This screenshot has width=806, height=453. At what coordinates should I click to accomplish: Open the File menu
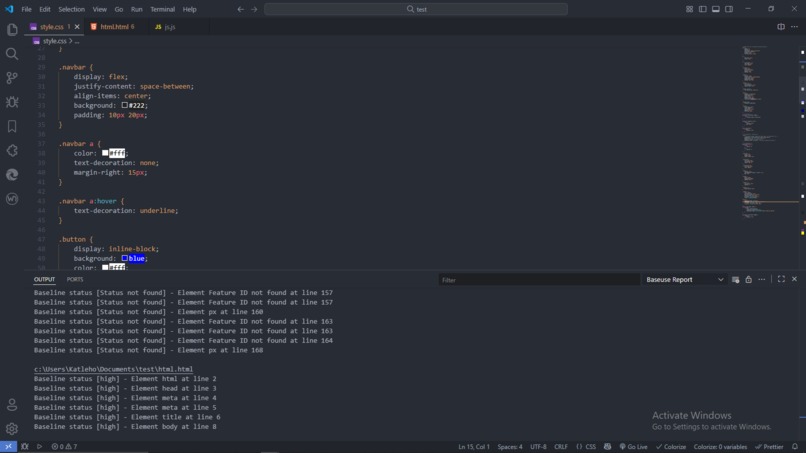[26, 9]
